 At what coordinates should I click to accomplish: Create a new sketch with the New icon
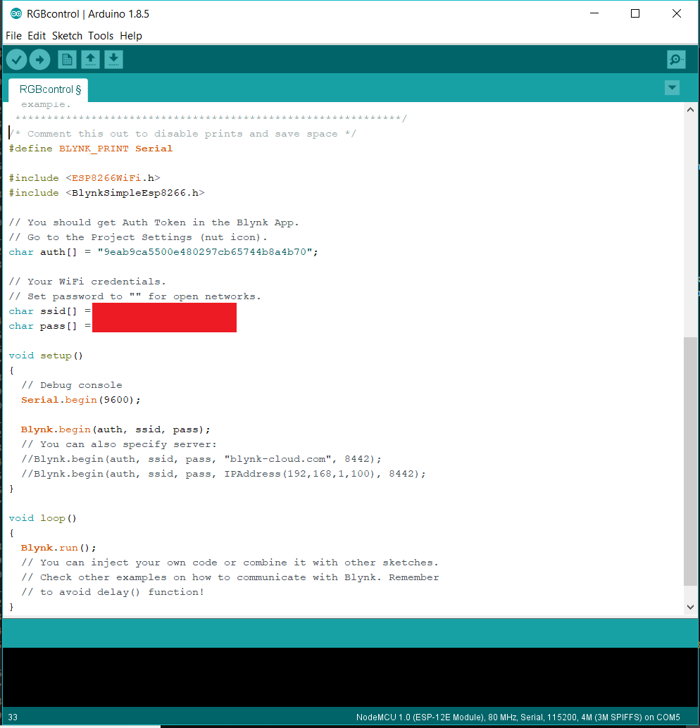pos(68,59)
